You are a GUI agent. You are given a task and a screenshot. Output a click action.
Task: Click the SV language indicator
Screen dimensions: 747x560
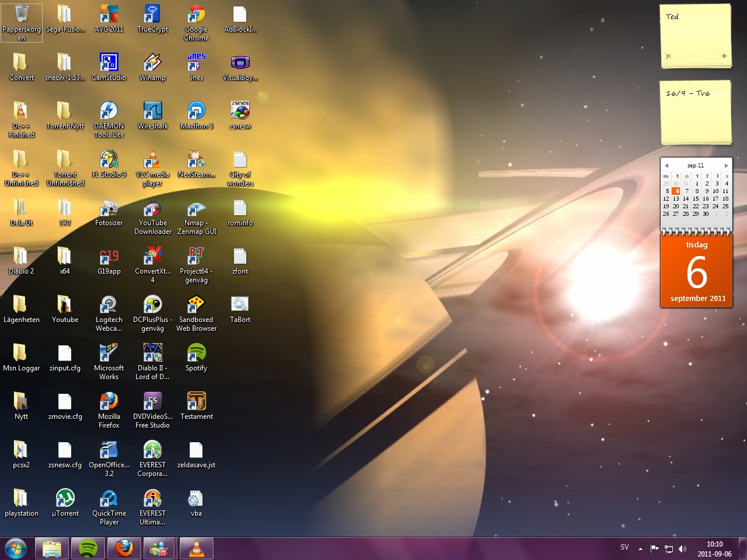pyautogui.click(x=624, y=547)
